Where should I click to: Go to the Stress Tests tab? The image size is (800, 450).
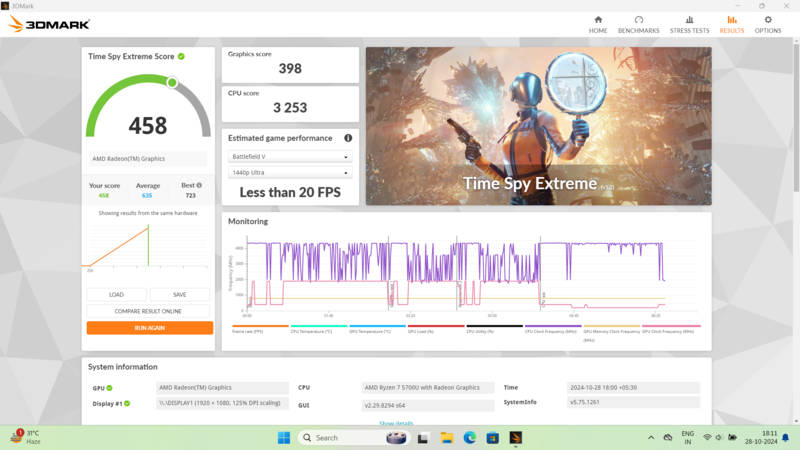(x=689, y=24)
